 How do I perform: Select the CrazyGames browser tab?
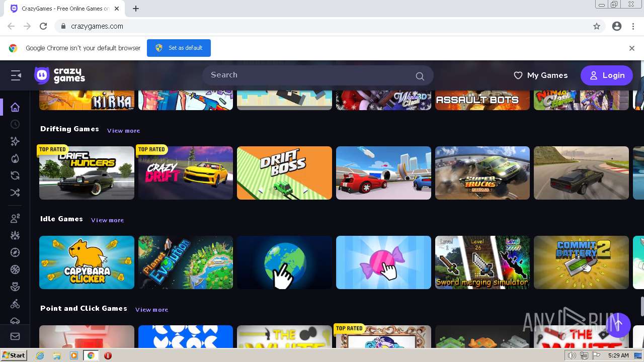[x=65, y=9]
